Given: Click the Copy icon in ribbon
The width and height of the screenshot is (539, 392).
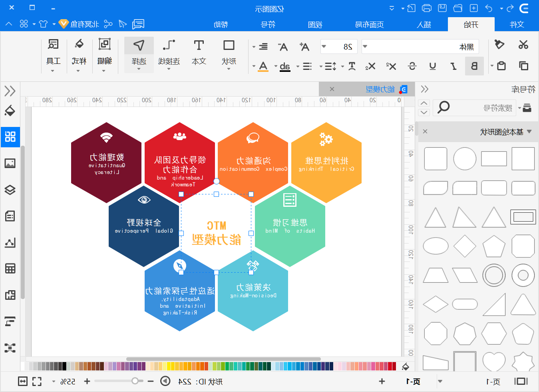Looking at the screenshot, I should pos(523,65).
